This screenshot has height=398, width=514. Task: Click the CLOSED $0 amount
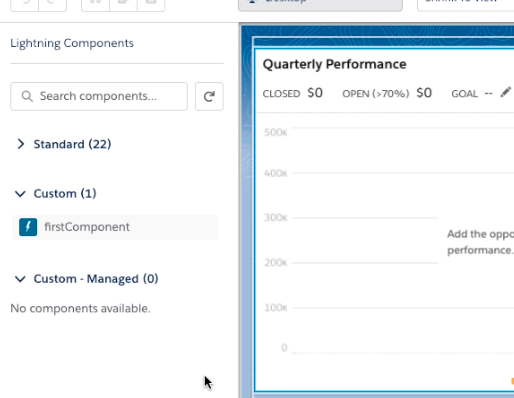click(315, 93)
